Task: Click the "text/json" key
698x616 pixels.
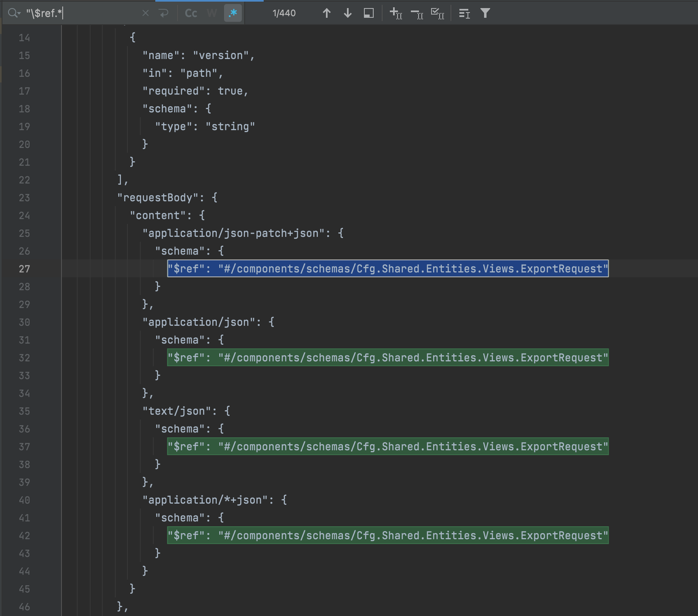Action: click(177, 411)
